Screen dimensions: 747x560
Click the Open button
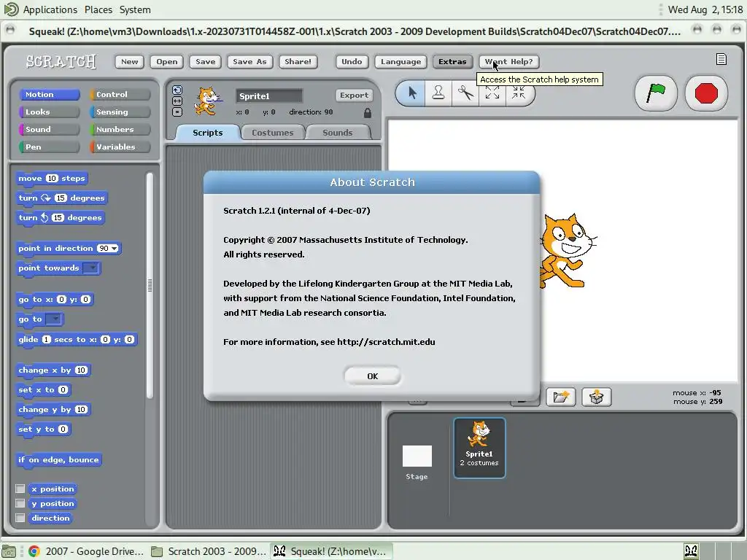coord(167,61)
